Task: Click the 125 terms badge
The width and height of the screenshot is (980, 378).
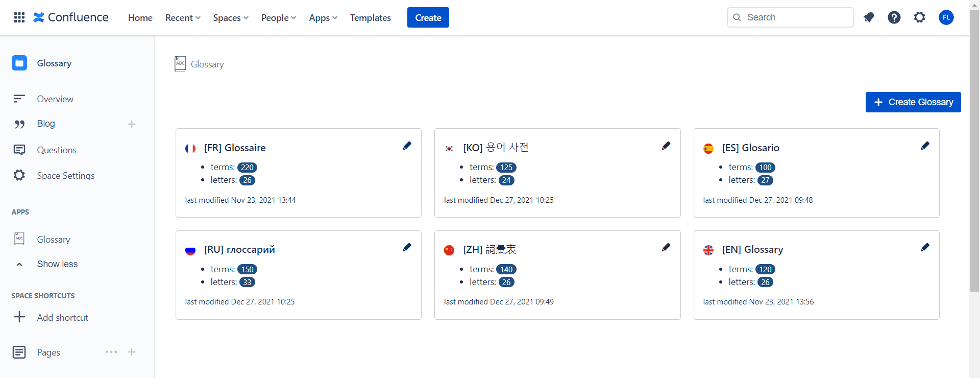Action: pos(506,168)
